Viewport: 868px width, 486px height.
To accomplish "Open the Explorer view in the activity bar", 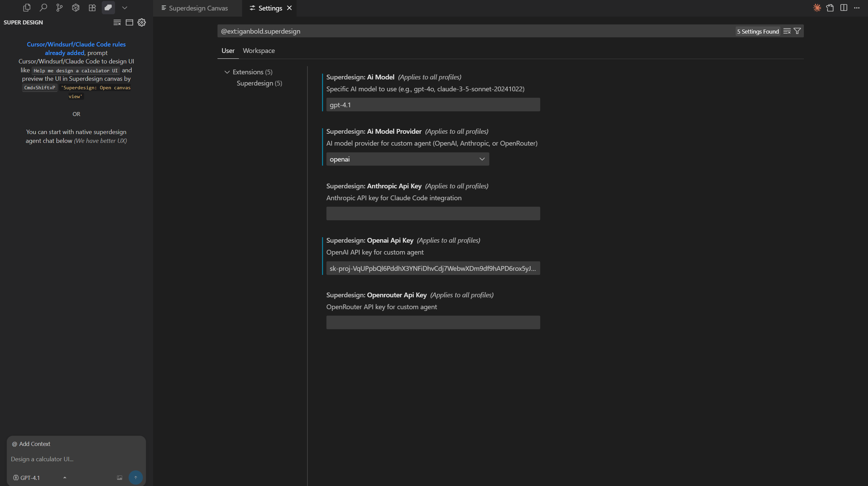I will coord(26,8).
